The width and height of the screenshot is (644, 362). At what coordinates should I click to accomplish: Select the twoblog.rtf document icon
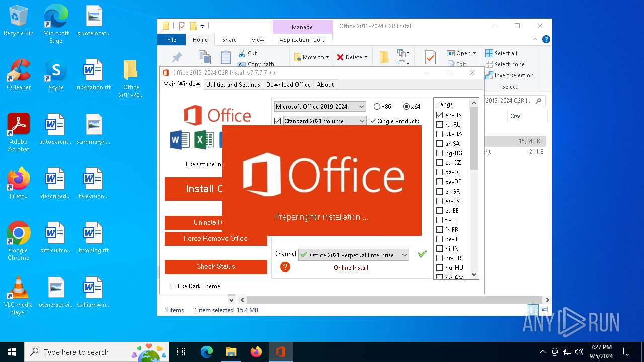(x=94, y=237)
